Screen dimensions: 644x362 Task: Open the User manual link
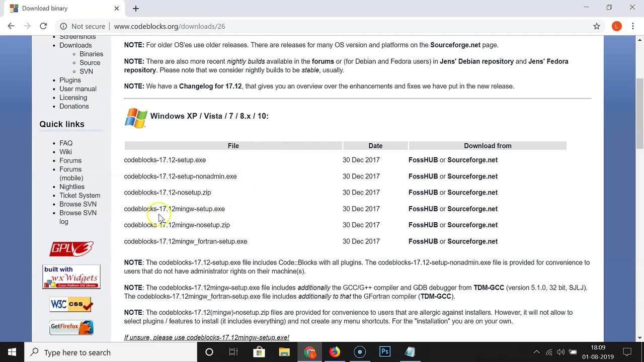pyautogui.click(x=78, y=89)
